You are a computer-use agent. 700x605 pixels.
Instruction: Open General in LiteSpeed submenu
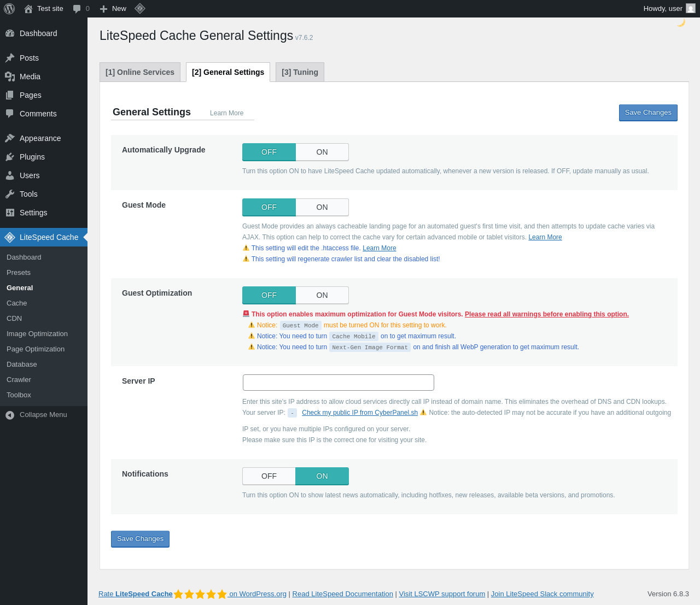pyautogui.click(x=20, y=288)
